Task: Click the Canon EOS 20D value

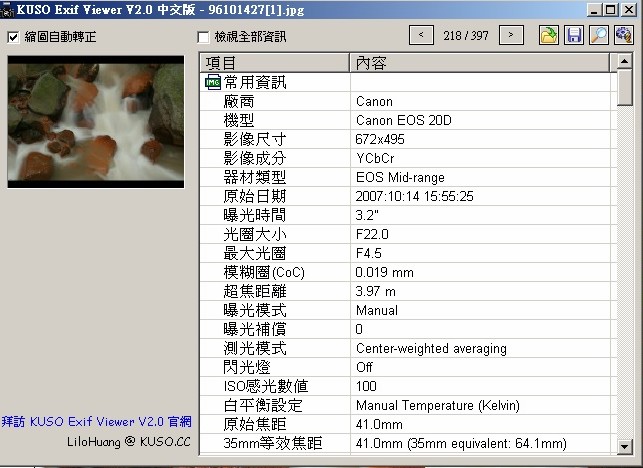Action: (404, 120)
